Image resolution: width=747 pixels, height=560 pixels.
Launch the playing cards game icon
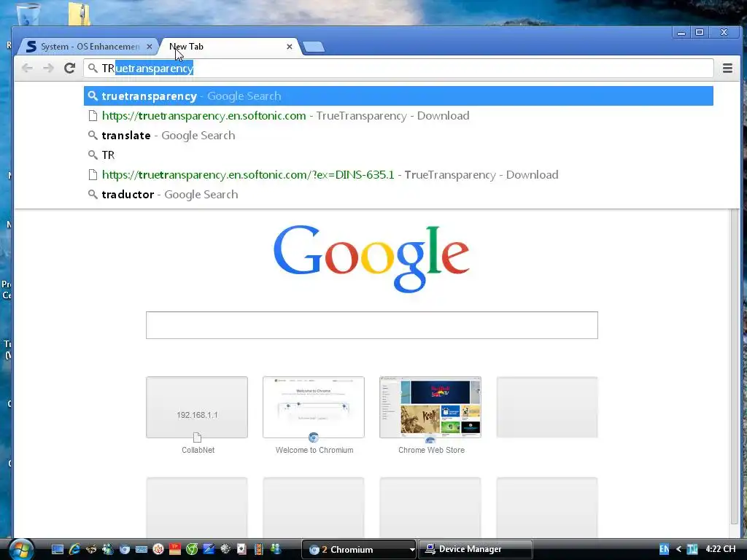click(x=242, y=550)
